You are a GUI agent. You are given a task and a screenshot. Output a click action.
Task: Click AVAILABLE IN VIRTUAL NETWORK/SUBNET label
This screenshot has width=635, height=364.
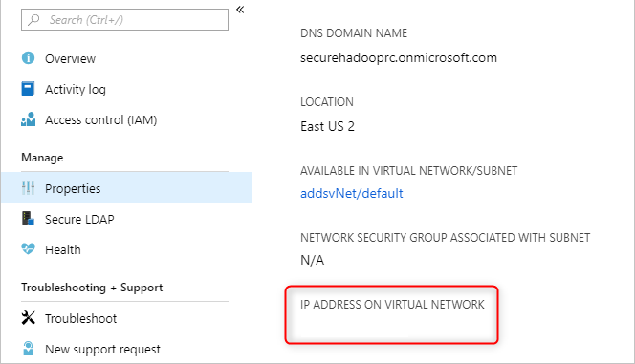tap(408, 171)
